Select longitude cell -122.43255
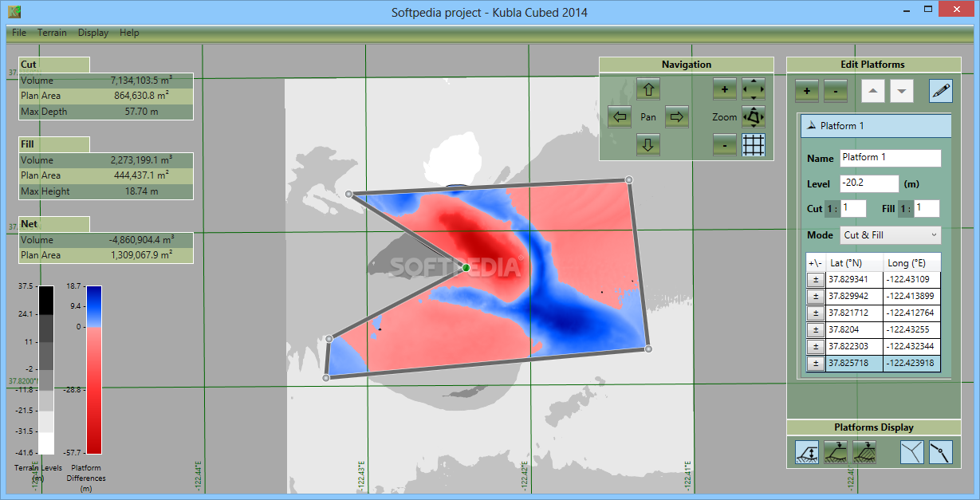The image size is (980, 500). (x=911, y=329)
